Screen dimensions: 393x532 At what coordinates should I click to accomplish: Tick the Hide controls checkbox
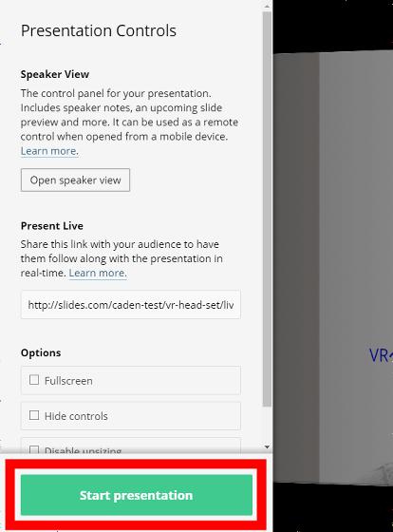[x=34, y=415]
